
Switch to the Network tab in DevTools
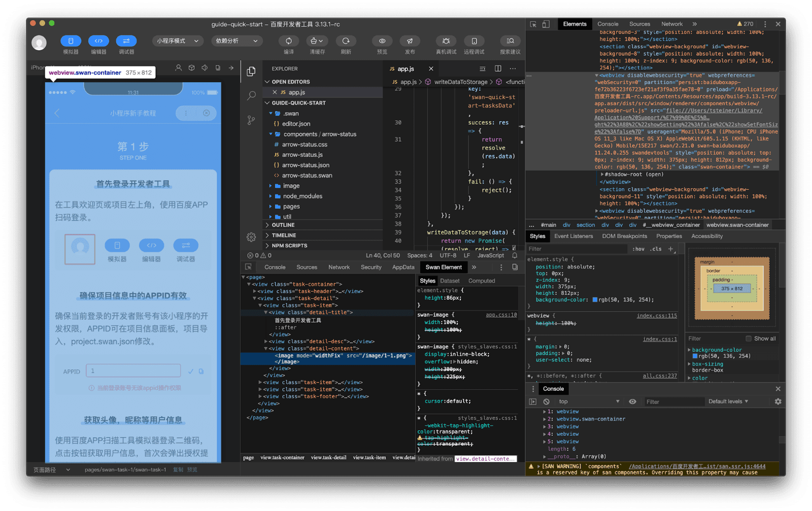[672, 24]
